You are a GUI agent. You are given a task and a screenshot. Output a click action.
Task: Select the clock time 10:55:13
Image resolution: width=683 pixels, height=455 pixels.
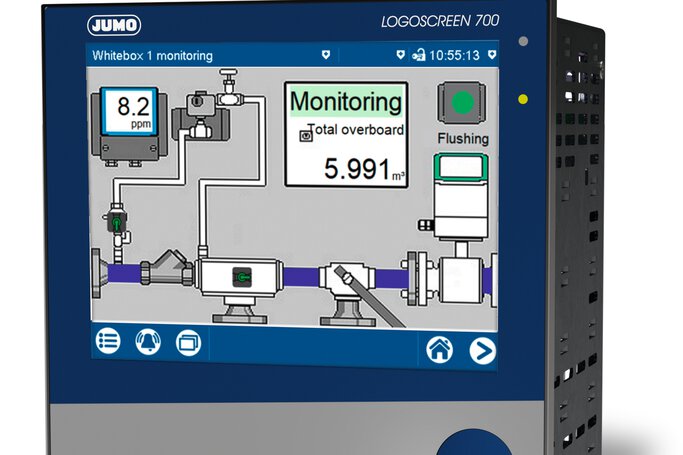click(x=454, y=55)
